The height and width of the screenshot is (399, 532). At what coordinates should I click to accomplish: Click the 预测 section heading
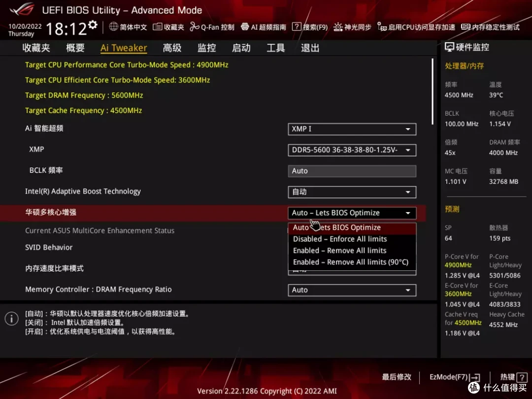tap(452, 209)
